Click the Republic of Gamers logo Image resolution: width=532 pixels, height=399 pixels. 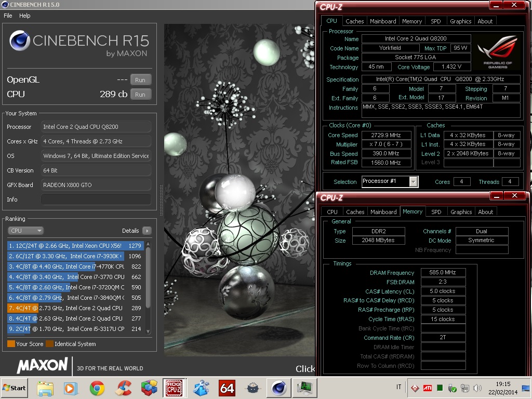pos(497,52)
